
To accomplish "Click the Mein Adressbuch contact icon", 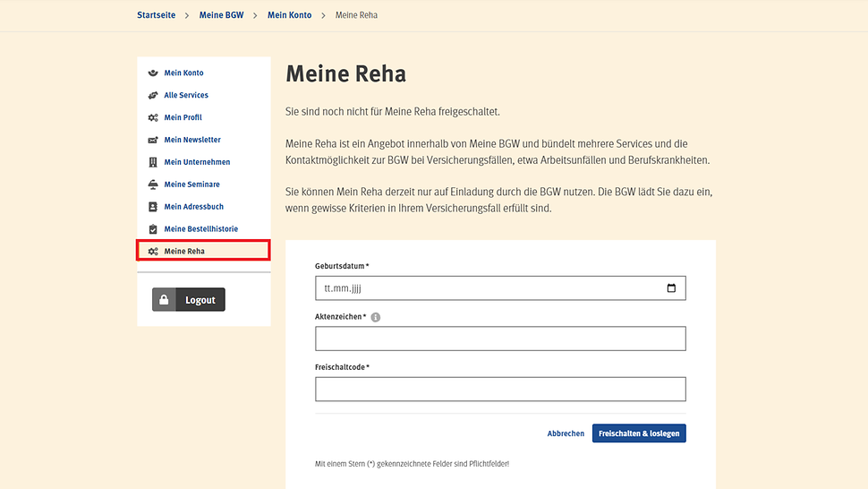I will coord(153,207).
